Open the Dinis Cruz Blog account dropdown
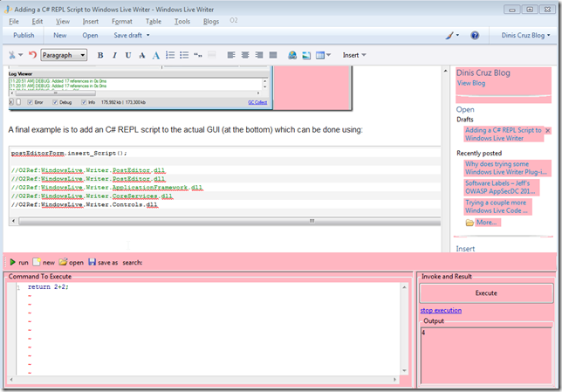 (525, 35)
